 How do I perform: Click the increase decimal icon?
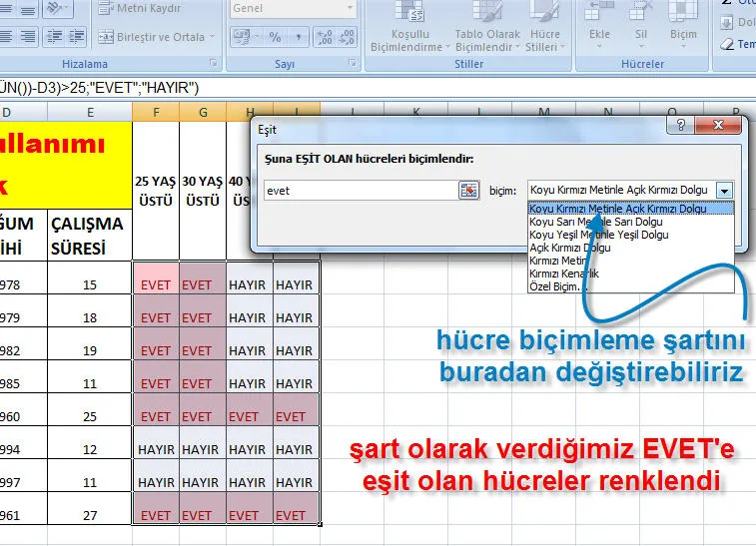click(x=322, y=38)
